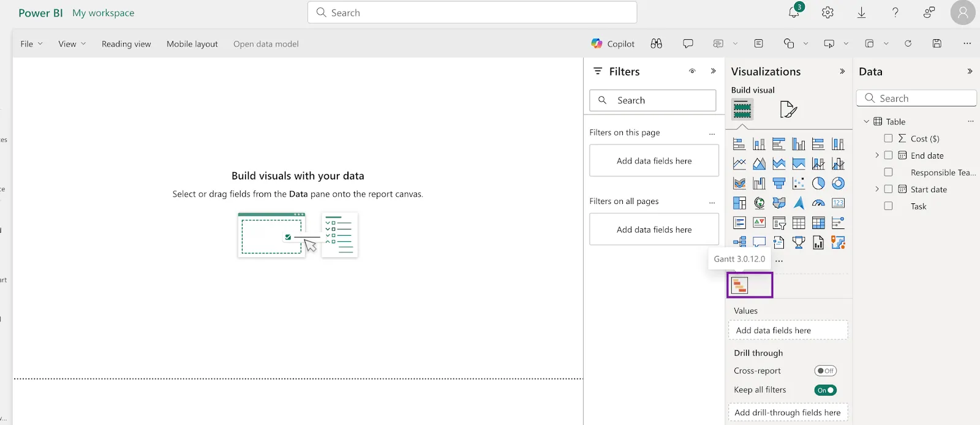Viewport: 980px width, 425px height.
Task: Select the Line chart visual
Action: point(739,164)
